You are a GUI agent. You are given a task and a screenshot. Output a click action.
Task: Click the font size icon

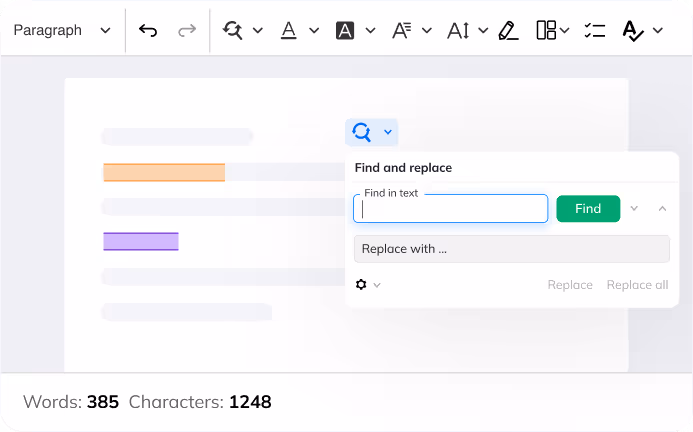(x=458, y=30)
